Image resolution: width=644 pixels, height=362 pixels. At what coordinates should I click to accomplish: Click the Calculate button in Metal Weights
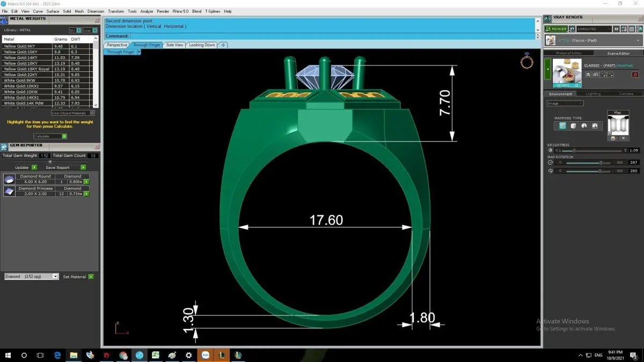50,136
